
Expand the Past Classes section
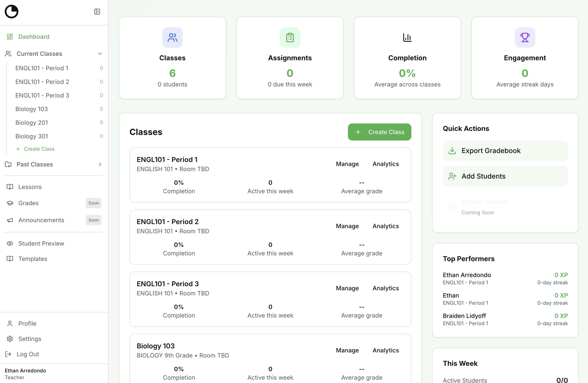coord(100,164)
